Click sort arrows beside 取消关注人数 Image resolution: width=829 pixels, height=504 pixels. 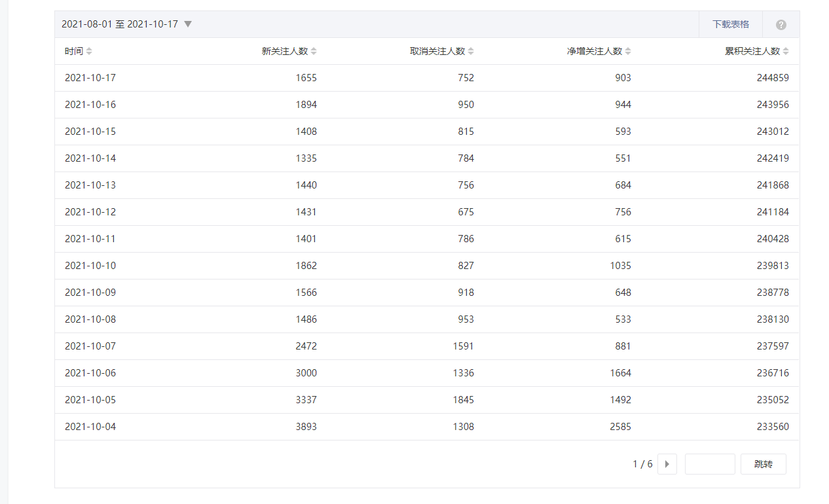coord(471,51)
